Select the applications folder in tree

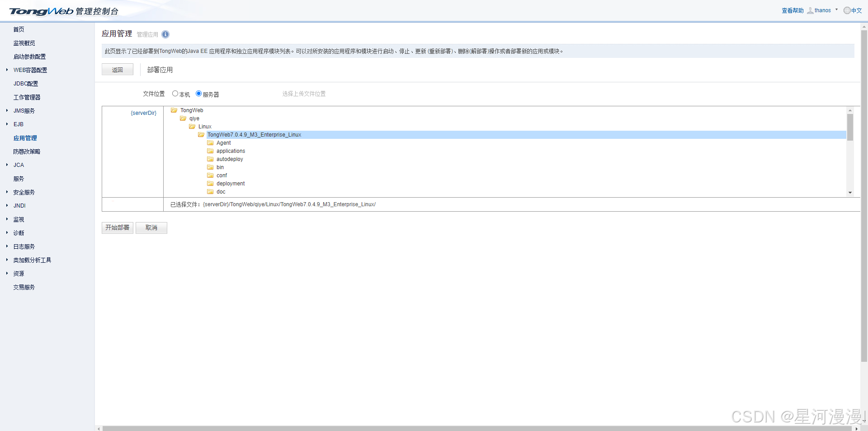click(x=231, y=151)
